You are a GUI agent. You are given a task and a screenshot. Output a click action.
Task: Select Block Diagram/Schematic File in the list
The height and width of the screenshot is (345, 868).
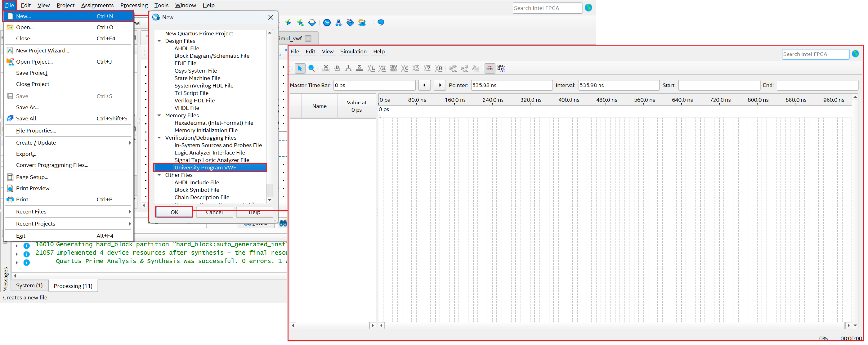pos(212,56)
